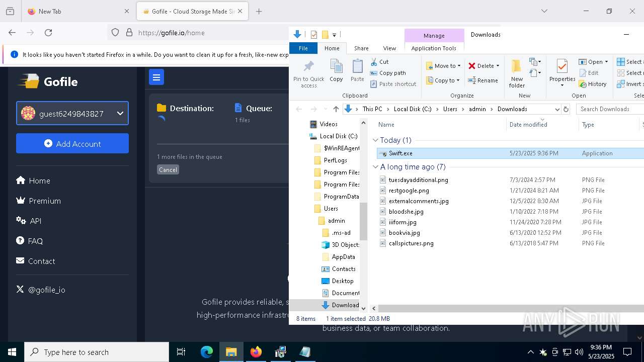Click the Firefox list all tabs chevron

coord(544,11)
